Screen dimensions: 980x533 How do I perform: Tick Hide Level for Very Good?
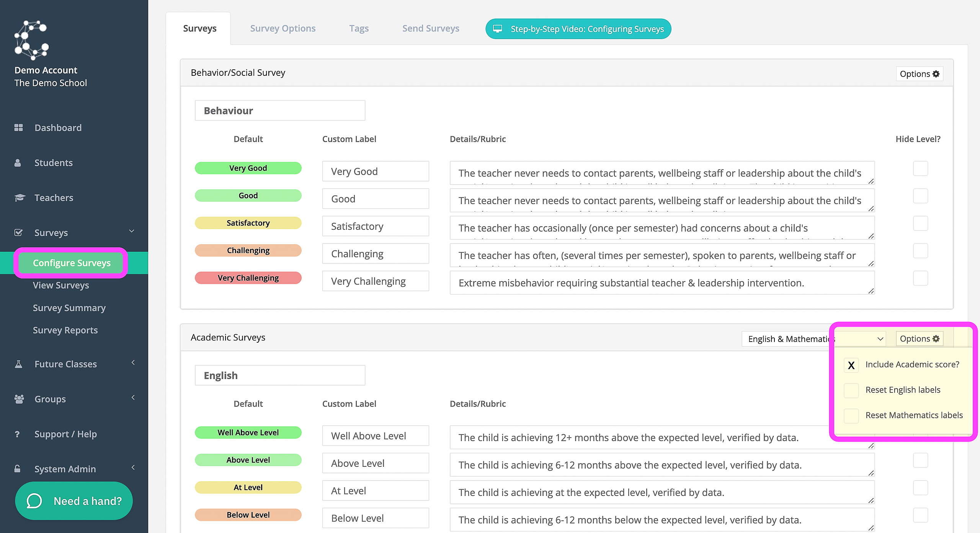point(920,168)
